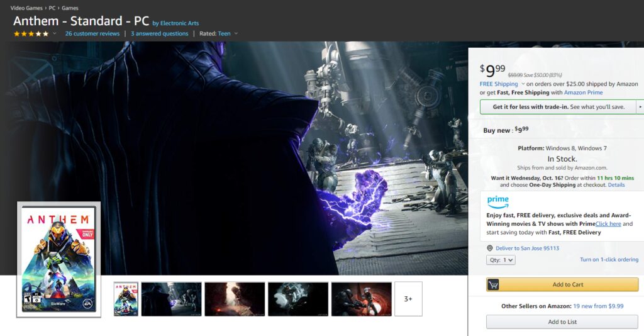This screenshot has width=644, height=336.
Task: Click the Buy new price label
Action: (506, 130)
